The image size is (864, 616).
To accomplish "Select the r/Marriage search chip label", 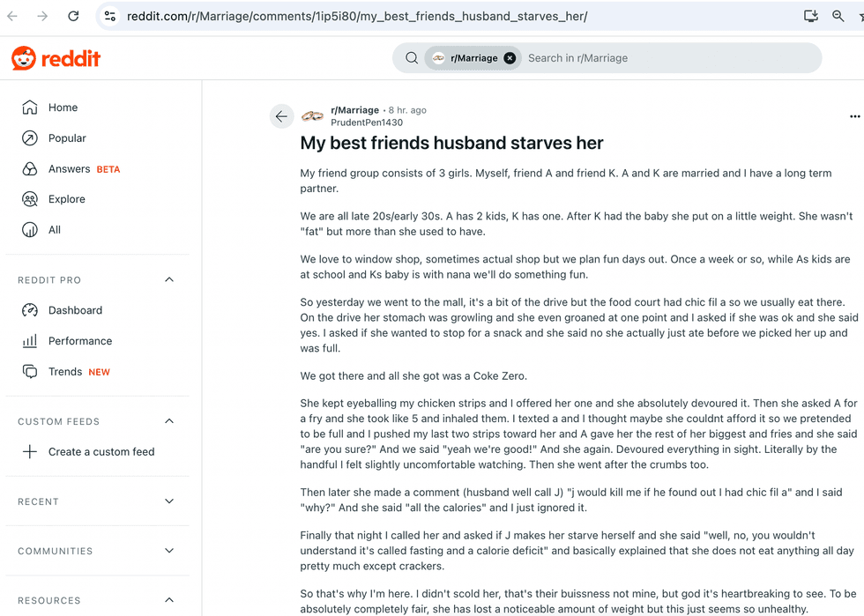I will coord(474,58).
